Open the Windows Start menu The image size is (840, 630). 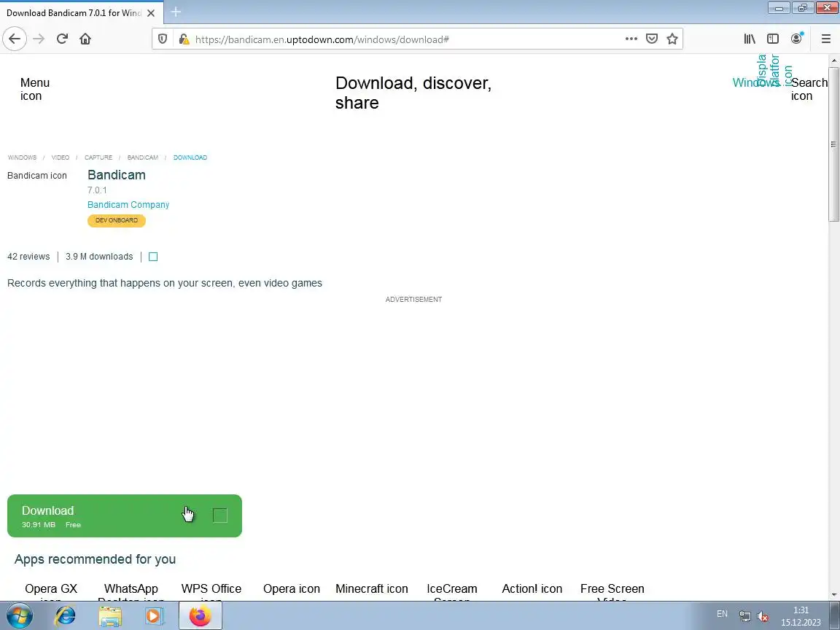[19, 616]
